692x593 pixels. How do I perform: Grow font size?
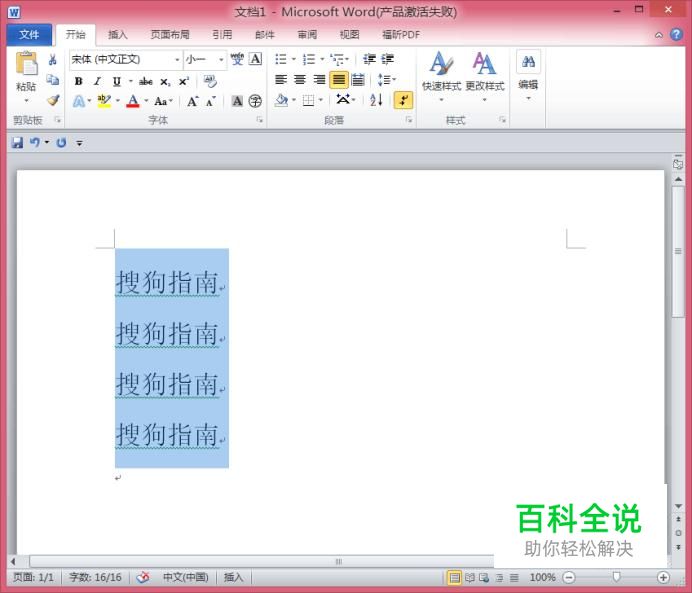(x=193, y=101)
